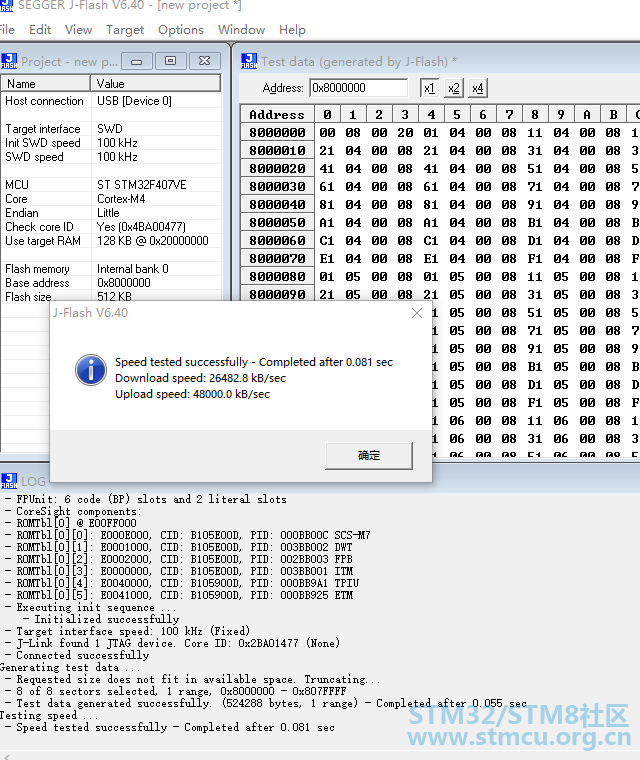Click the J-Flash icon in Project panel title
640x760 pixels.
[9, 61]
